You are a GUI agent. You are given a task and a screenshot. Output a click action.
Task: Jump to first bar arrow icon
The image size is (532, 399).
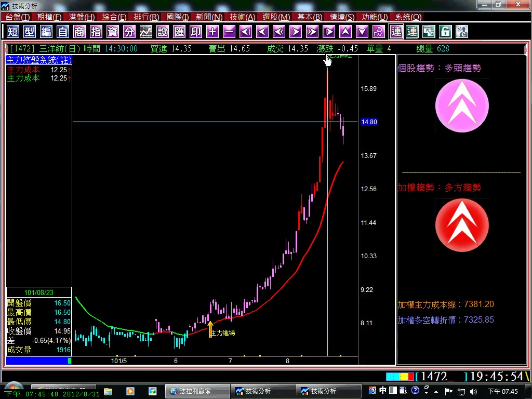point(246,32)
